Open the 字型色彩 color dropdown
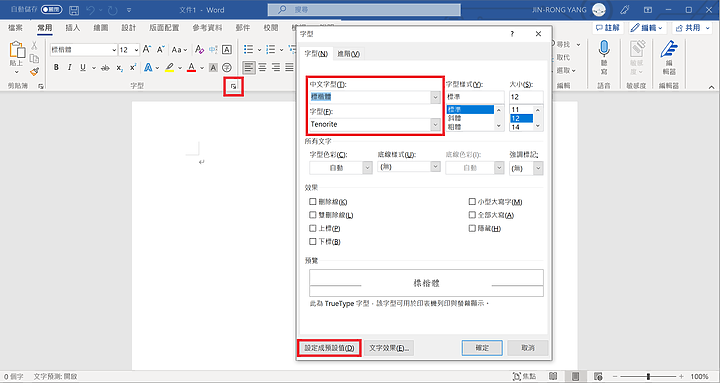Screen dimensions: 720x383 (x=367, y=168)
